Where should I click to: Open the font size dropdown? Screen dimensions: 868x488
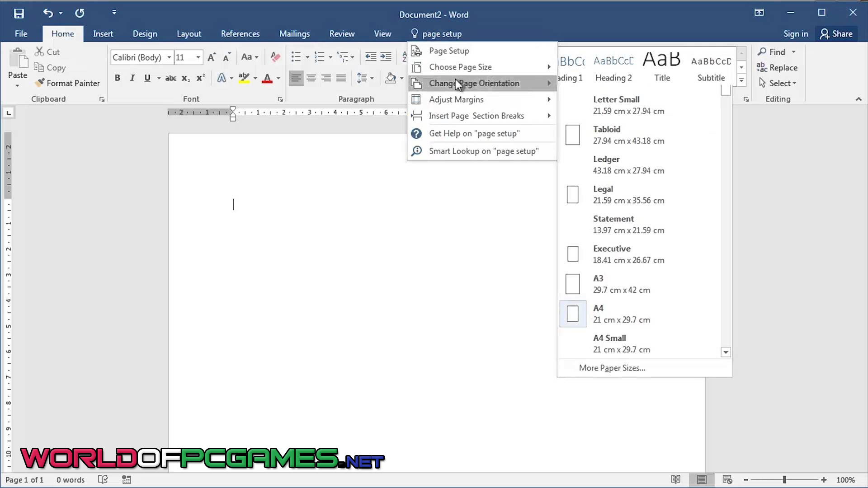pos(198,57)
